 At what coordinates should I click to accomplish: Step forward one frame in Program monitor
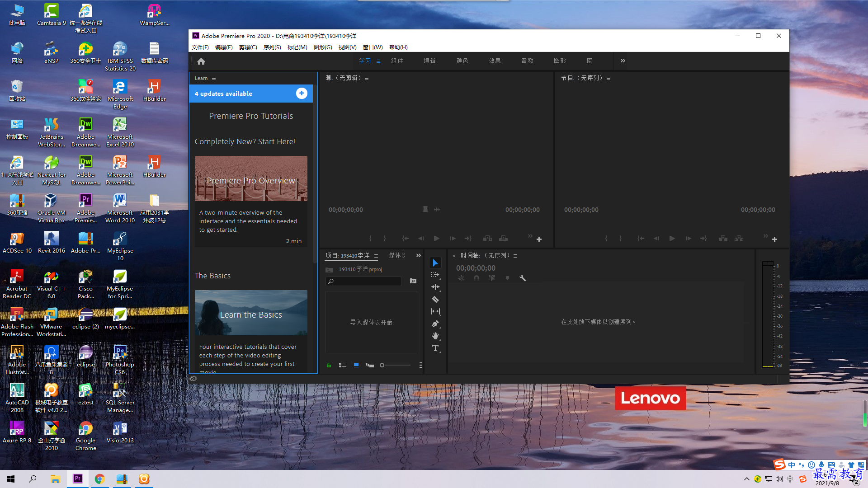click(688, 238)
